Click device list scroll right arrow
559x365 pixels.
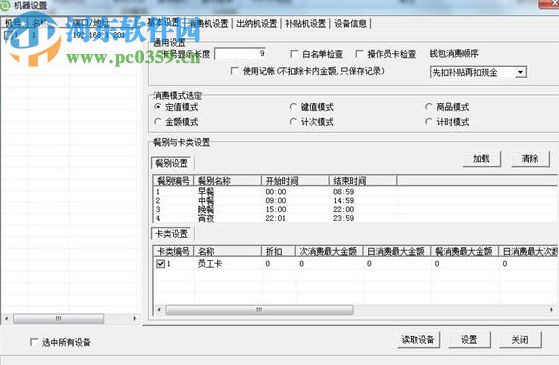(134, 318)
